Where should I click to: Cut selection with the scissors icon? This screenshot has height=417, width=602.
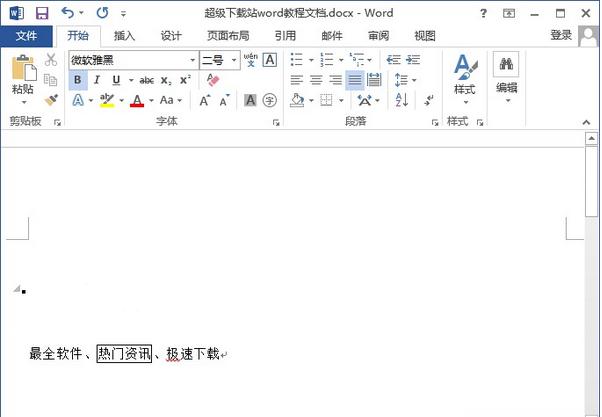51,60
